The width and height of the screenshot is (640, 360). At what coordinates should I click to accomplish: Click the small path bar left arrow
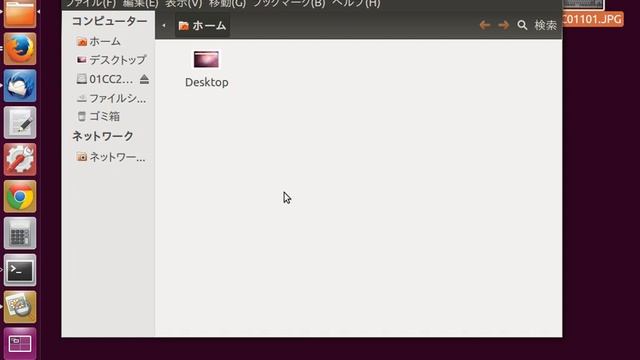[x=164, y=26]
